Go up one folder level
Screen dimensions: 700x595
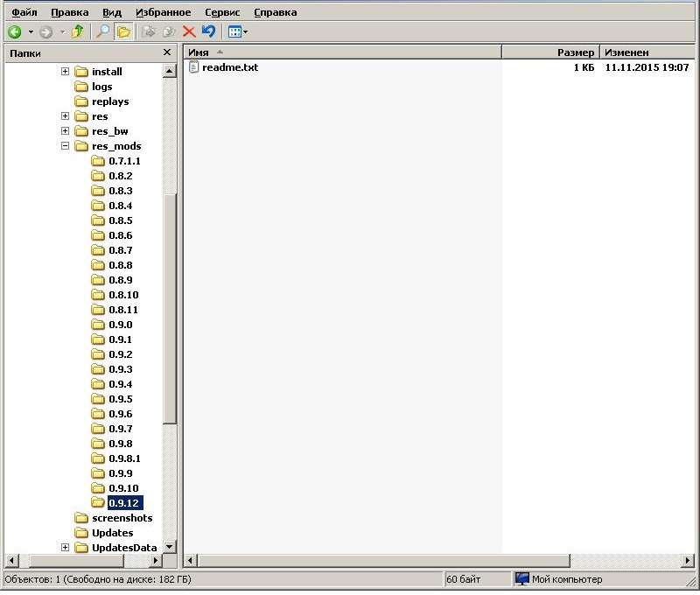click(78, 32)
